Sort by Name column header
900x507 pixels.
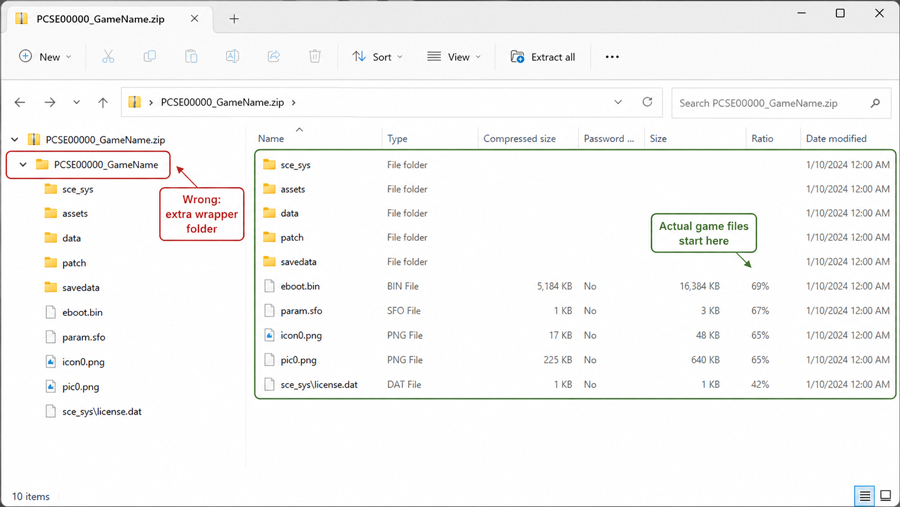point(271,138)
